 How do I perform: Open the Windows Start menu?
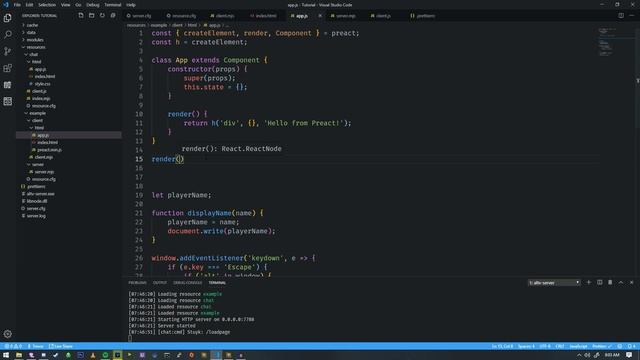[x=6, y=355]
